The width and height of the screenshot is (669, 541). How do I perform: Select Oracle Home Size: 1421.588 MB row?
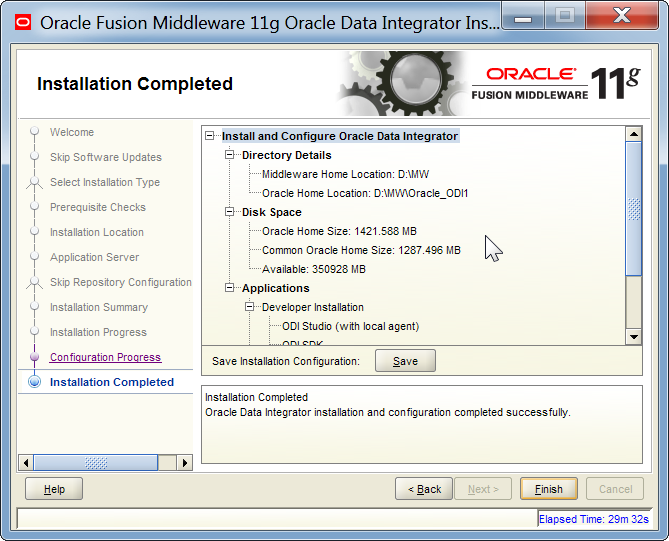339,231
